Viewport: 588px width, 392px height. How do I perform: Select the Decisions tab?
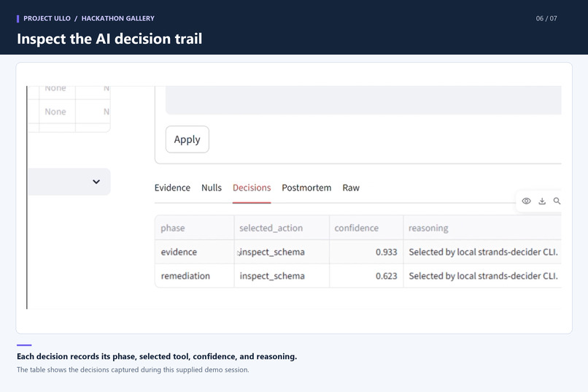(x=252, y=188)
